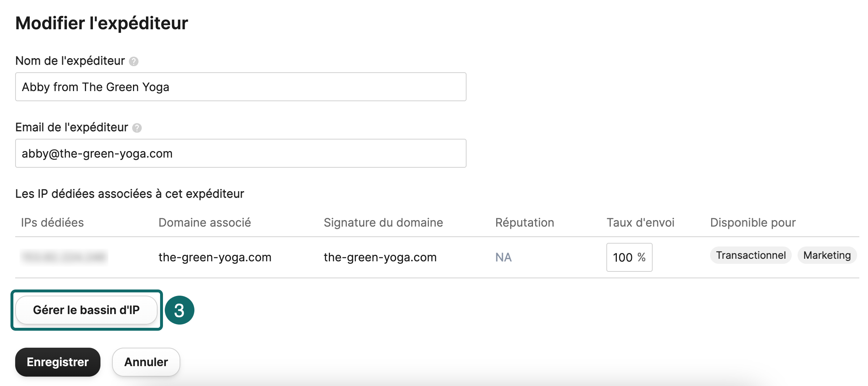
Task: Click the Réputation column header
Action: point(524,223)
